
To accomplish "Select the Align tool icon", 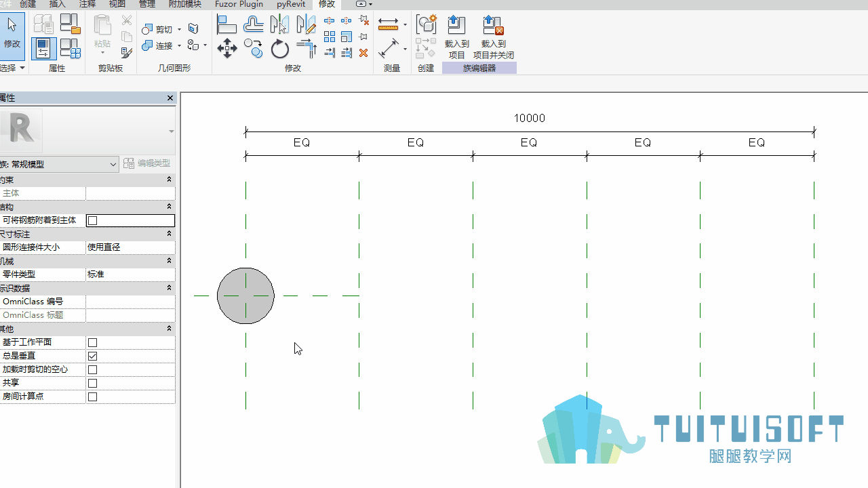I will (x=226, y=24).
